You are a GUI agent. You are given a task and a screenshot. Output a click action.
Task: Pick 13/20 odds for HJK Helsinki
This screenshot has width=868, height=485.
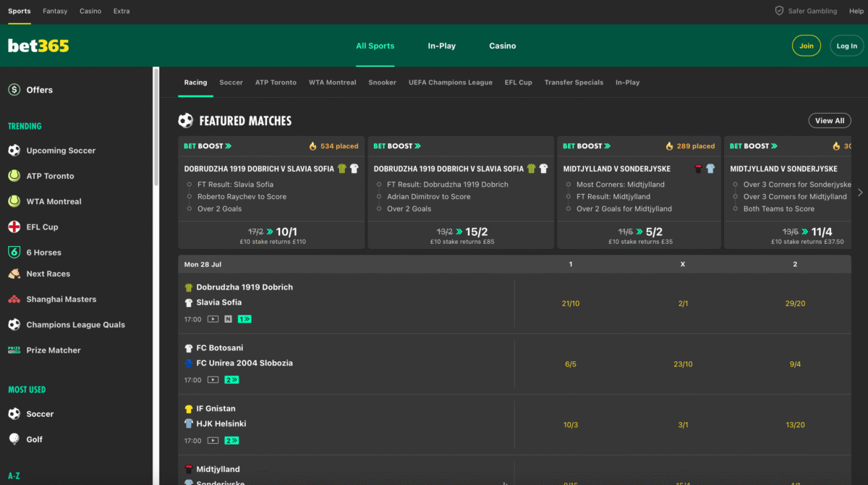(x=795, y=425)
